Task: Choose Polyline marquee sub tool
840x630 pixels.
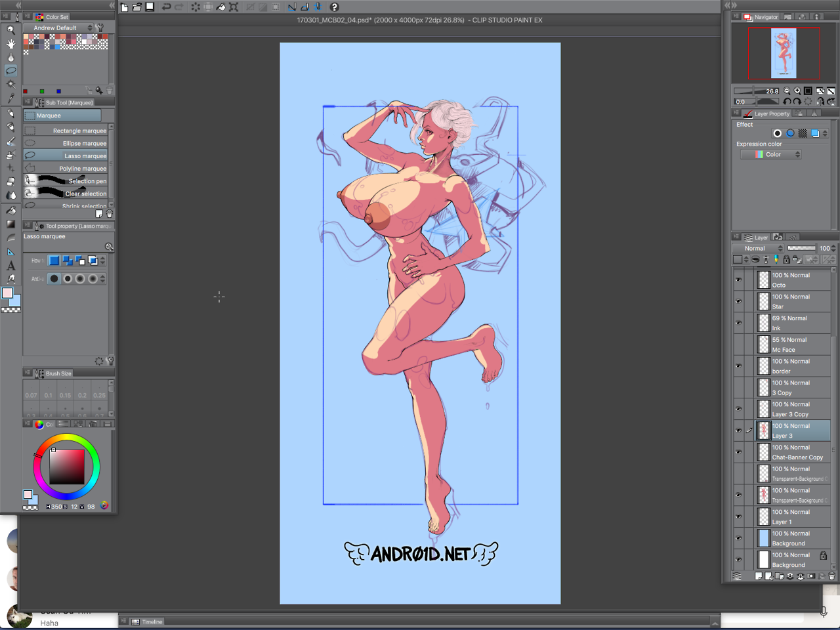Action: point(66,169)
